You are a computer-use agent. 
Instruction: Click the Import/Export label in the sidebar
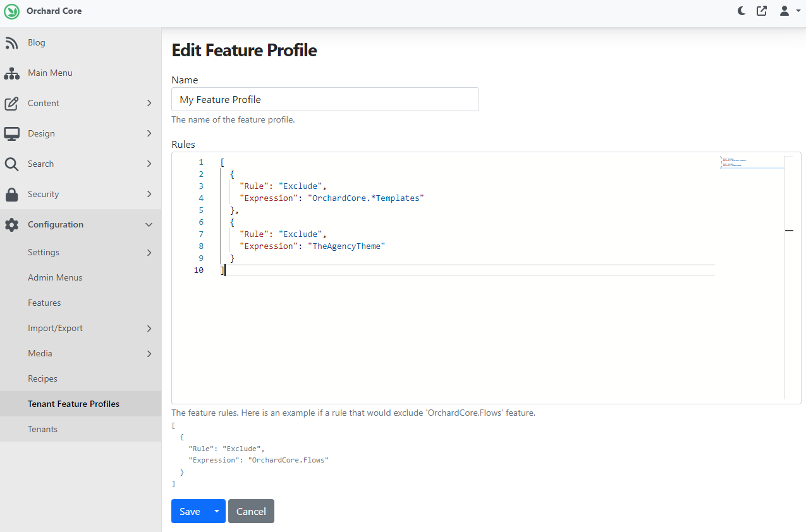[x=55, y=328]
